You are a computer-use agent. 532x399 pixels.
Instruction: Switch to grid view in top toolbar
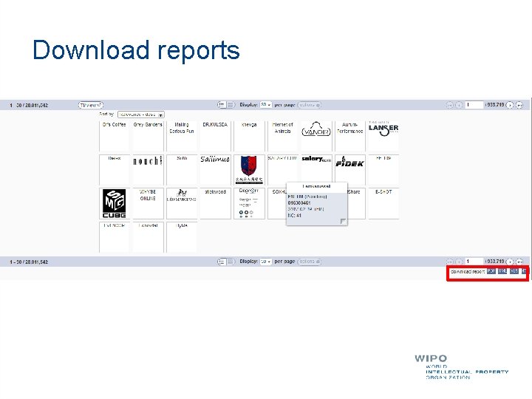coord(231,105)
